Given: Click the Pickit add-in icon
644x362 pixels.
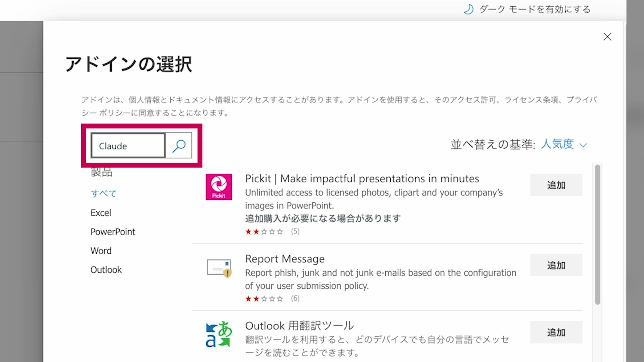Looking at the screenshot, I should coord(219,187).
